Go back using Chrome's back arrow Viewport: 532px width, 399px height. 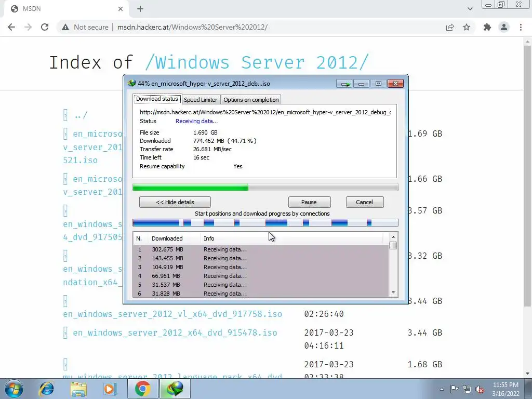(11, 27)
